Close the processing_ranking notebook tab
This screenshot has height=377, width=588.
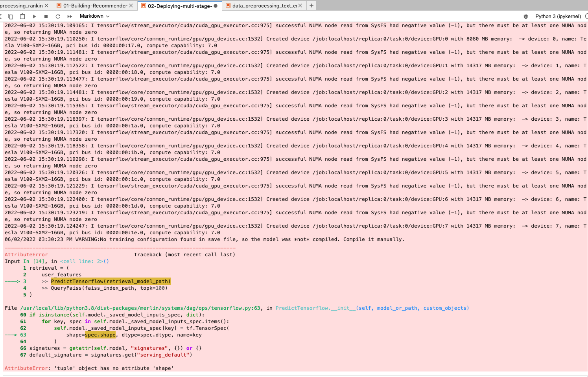click(47, 6)
